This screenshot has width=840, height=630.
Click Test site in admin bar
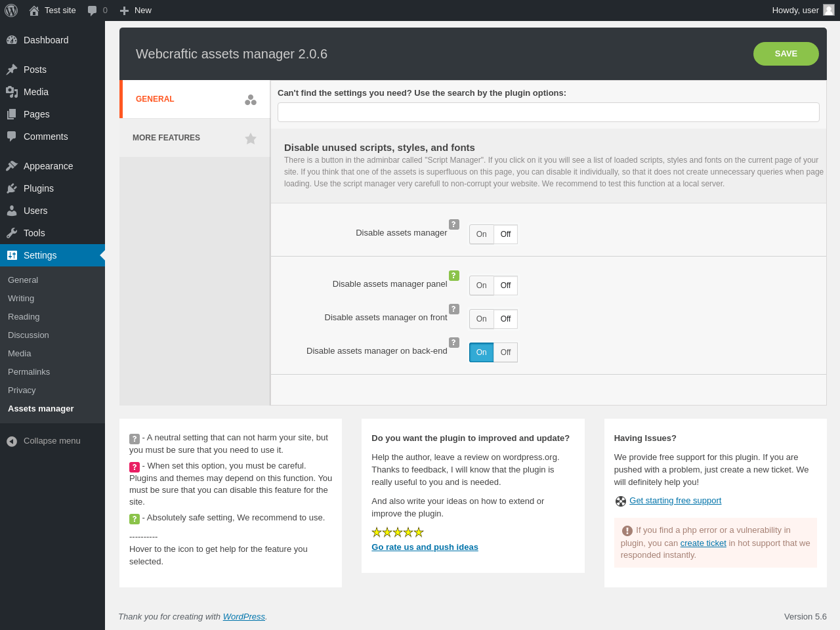(x=60, y=10)
